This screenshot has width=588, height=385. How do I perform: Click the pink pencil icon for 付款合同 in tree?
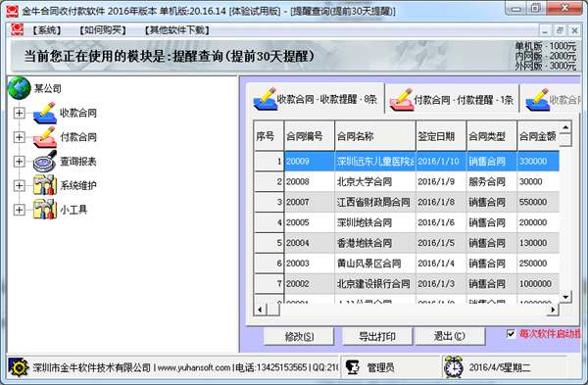45,137
